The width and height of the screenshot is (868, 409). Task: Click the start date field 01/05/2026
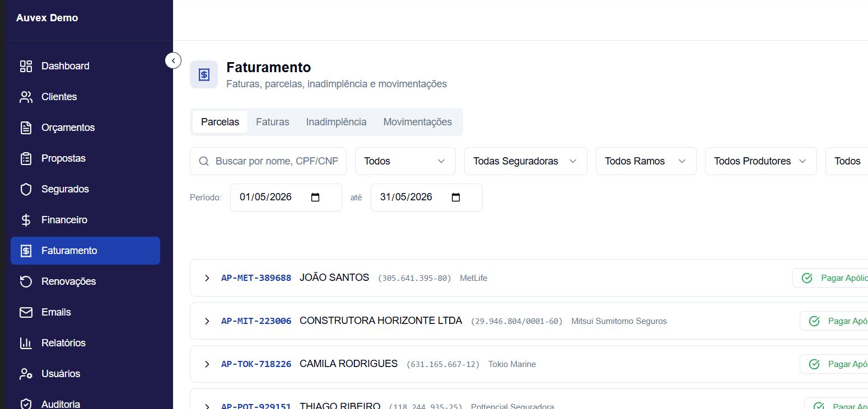[286, 198]
